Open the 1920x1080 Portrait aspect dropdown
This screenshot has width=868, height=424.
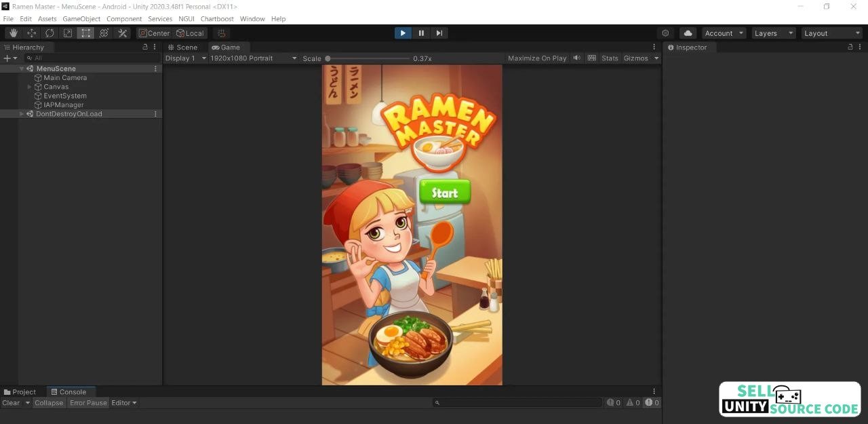coord(253,58)
